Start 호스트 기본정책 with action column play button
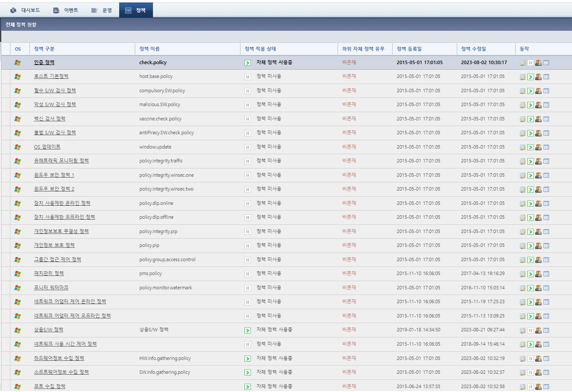572x392 pixels. tap(530, 77)
